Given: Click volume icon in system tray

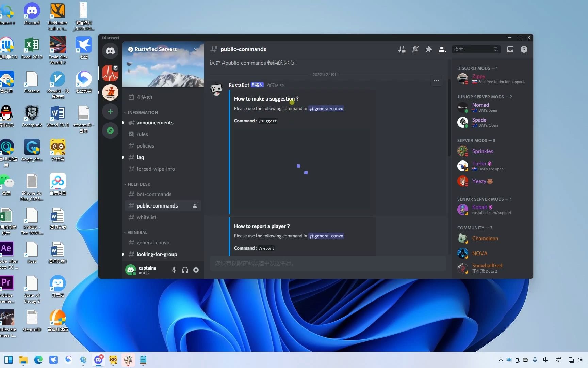Looking at the screenshot, I should pyautogui.click(x=579, y=360).
